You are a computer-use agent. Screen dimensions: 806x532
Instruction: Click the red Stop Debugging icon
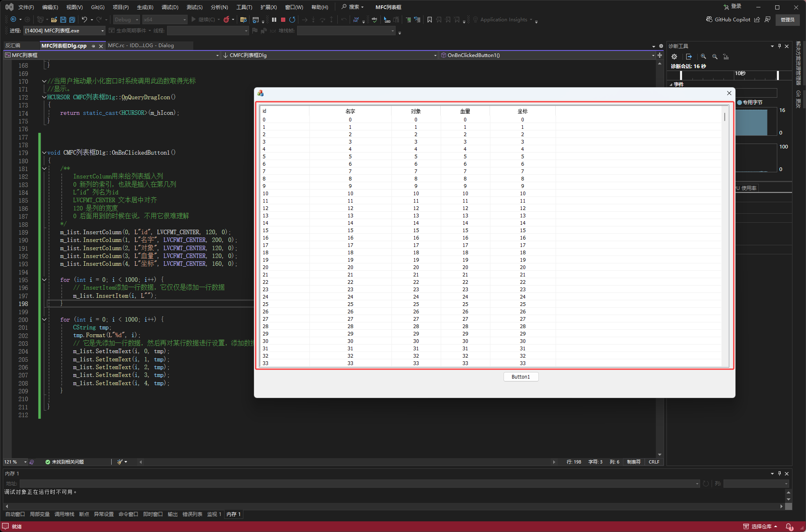[283, 20]
